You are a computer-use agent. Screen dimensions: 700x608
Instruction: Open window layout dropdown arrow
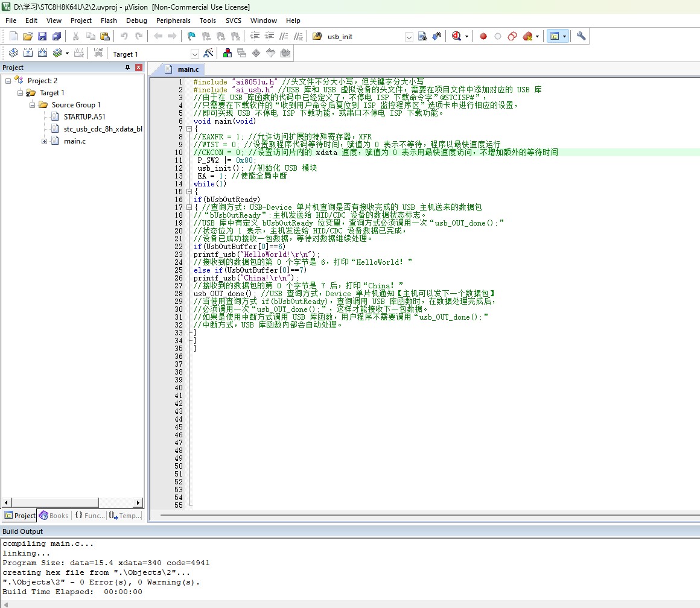[564, 36]
